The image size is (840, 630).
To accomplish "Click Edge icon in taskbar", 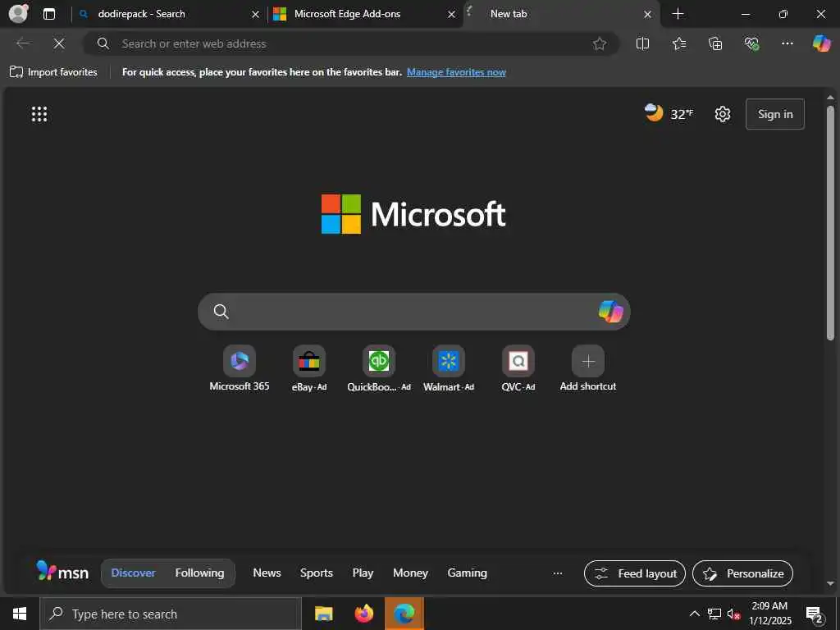I will coord(404,614).
